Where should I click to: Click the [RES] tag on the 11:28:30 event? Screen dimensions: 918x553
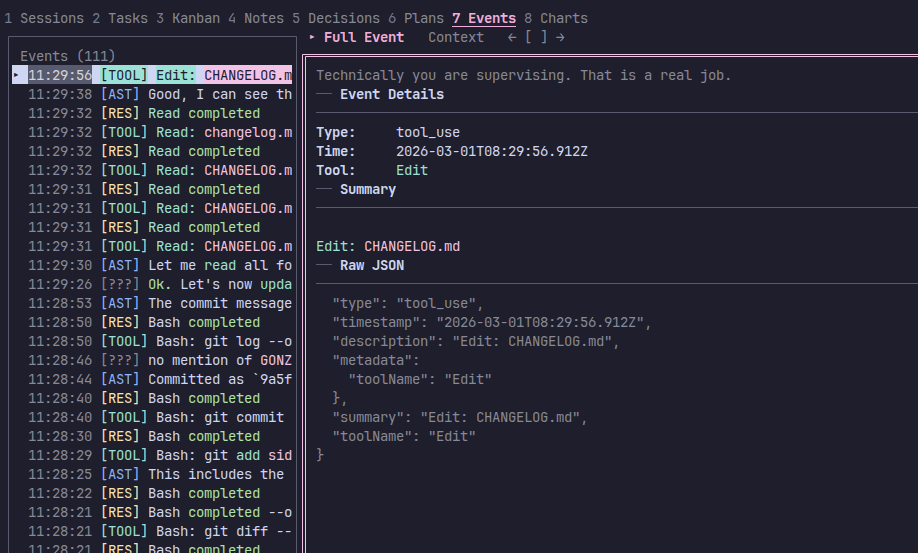click(120, 436)
